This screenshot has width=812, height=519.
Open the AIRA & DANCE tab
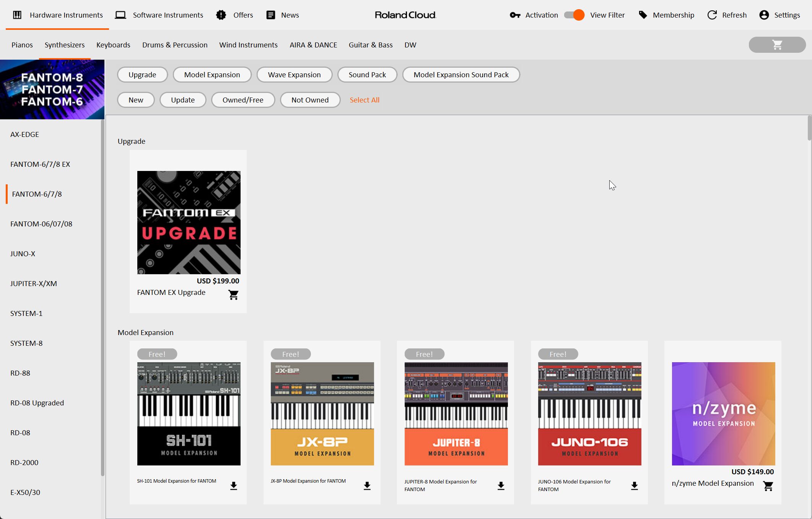pyautogui.click(x=313, y=45)
